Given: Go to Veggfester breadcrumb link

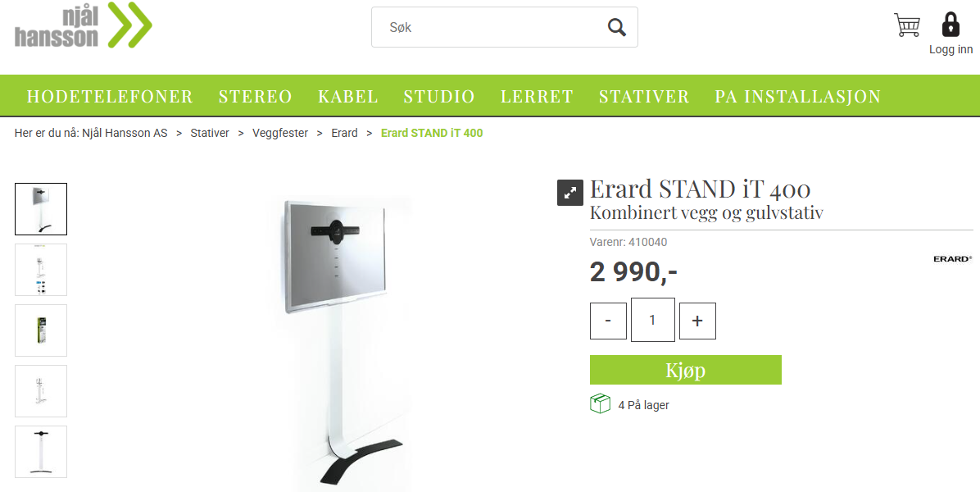Looking at the screenshot, I should 280,133.
